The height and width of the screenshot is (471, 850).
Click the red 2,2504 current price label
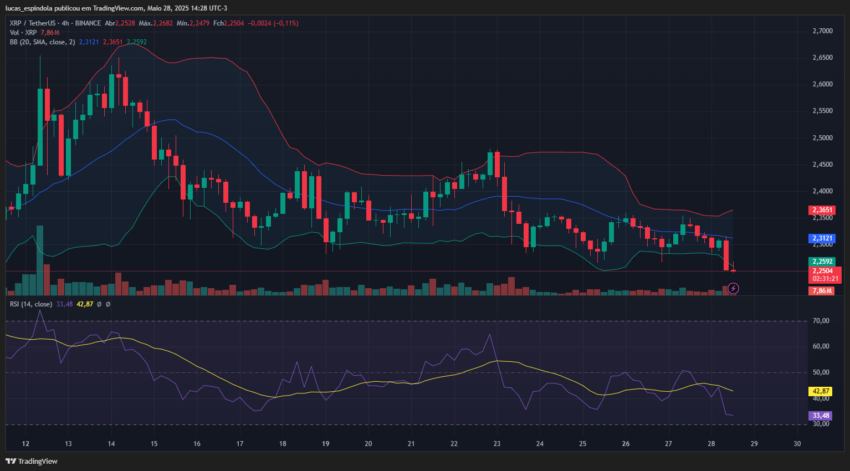(825, 271)
